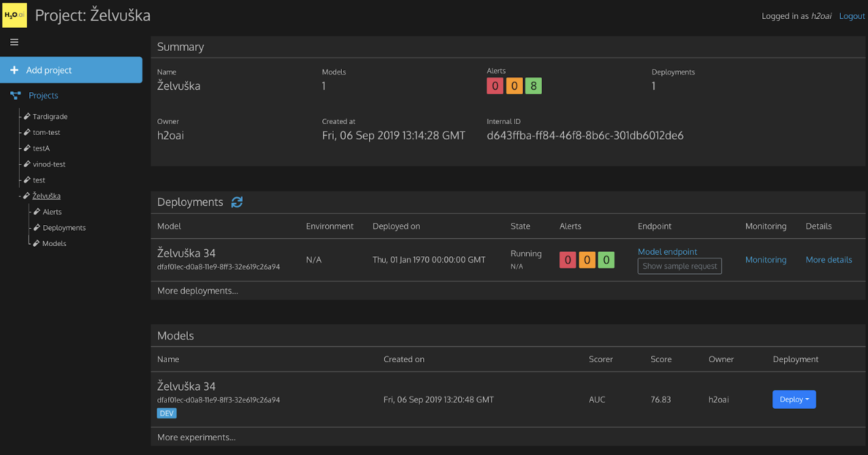Click the AUC scorer value
This screenshot has height=455, width=868.
(597, 399)
